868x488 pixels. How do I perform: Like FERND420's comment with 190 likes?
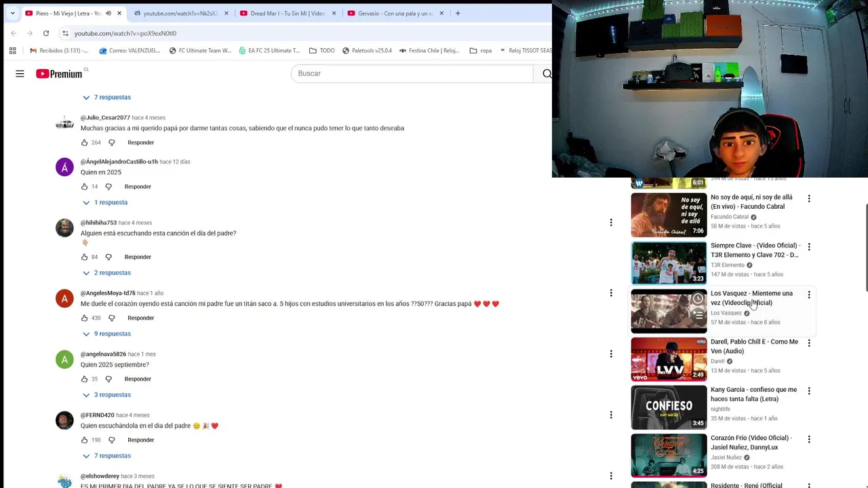click(x=84, y=440)
